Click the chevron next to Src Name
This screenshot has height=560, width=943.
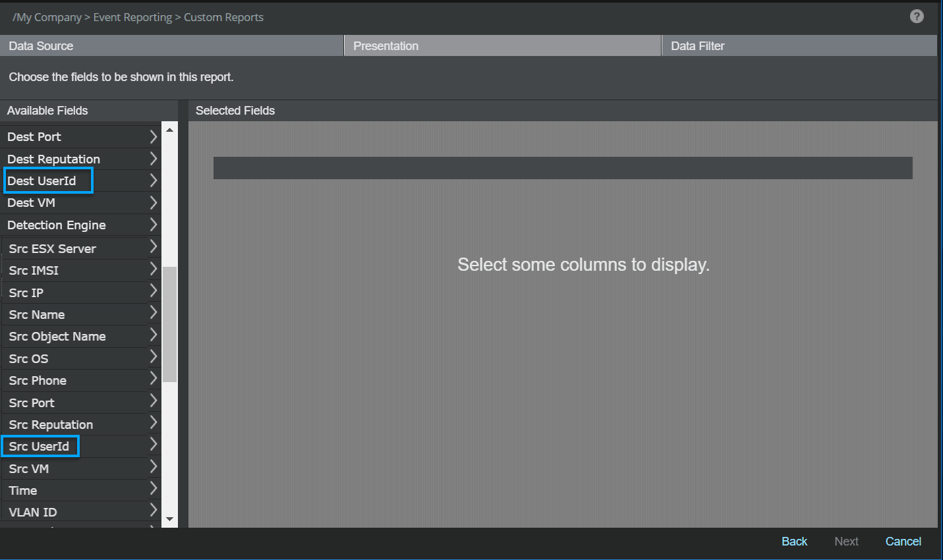pos(153,313)
